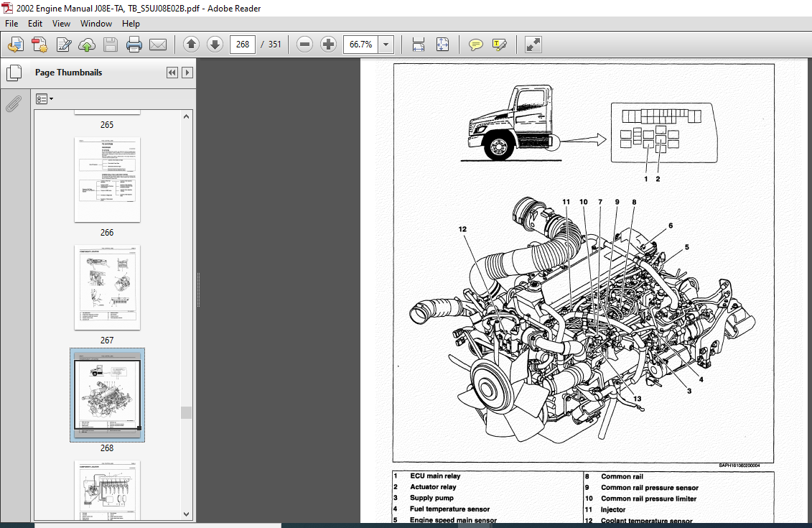Click the thumbnail label '265'
812x528 pixels.
point(107,125)
